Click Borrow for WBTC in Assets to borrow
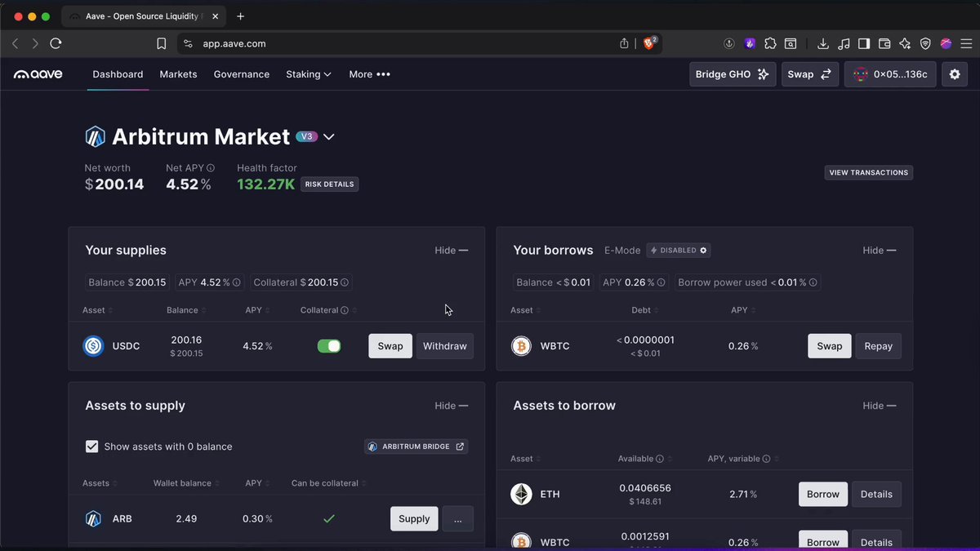 [x=823, y=541]
